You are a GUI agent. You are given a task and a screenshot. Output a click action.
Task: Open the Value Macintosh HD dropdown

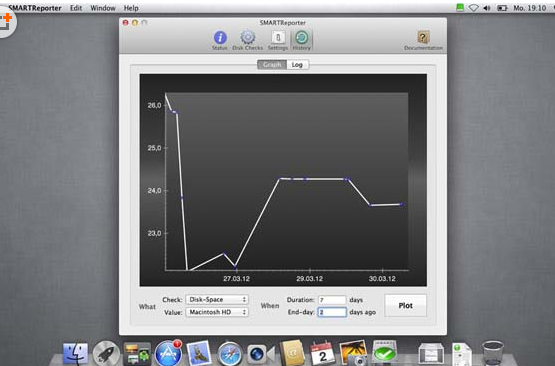(217, 312)
